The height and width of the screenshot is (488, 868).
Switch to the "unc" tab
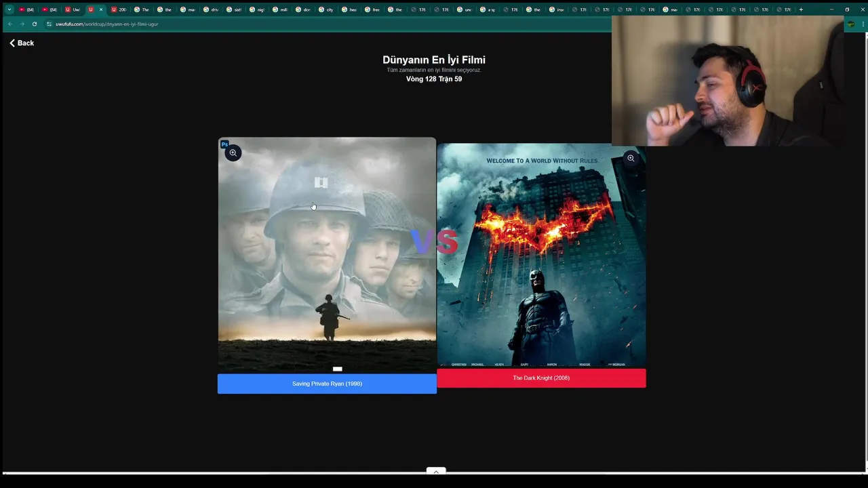pyautogui.click(x=464, y=9)
